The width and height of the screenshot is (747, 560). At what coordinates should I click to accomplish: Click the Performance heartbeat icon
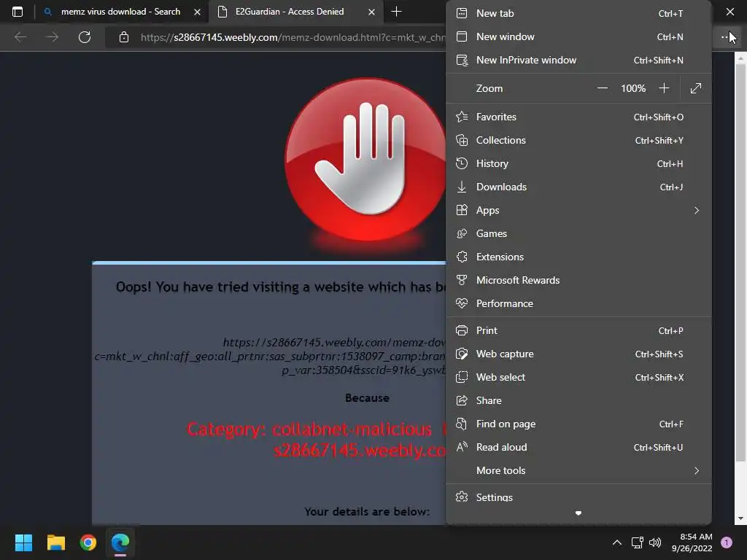(x=462, y=303)
